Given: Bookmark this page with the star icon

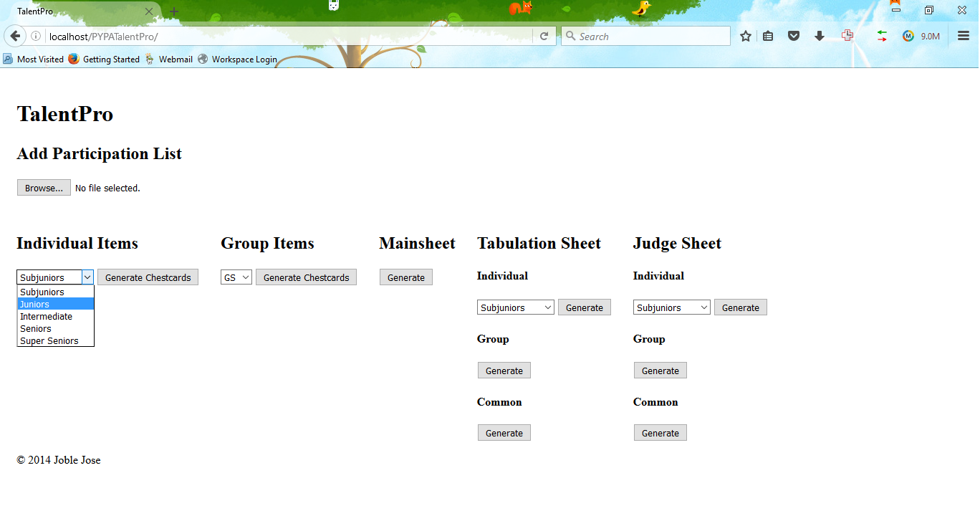Looking at the screenshot, I should pyautogui.click(x=745, y=36).
